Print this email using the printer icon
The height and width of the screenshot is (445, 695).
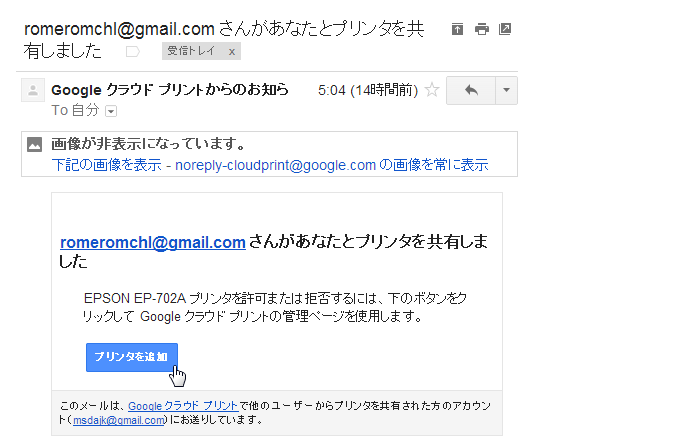click(x=481, y=29)
